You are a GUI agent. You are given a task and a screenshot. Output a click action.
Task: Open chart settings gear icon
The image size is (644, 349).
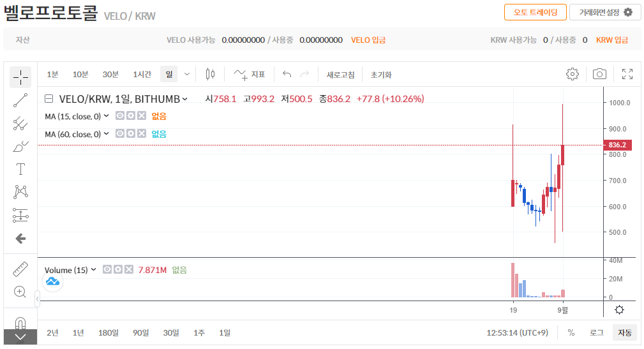point(572,74)
